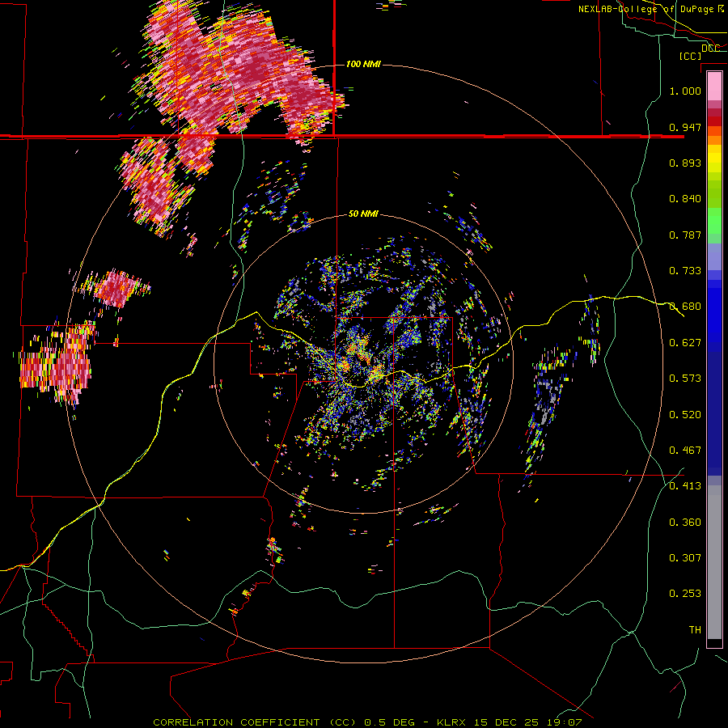Click the pink top segment of color bar
Screen dimensions: 728x728
[714, 87]
